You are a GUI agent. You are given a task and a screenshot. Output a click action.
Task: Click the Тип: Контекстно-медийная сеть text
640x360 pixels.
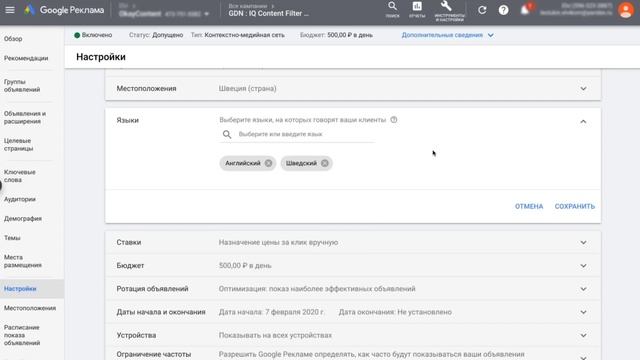(x=238, y=35)
